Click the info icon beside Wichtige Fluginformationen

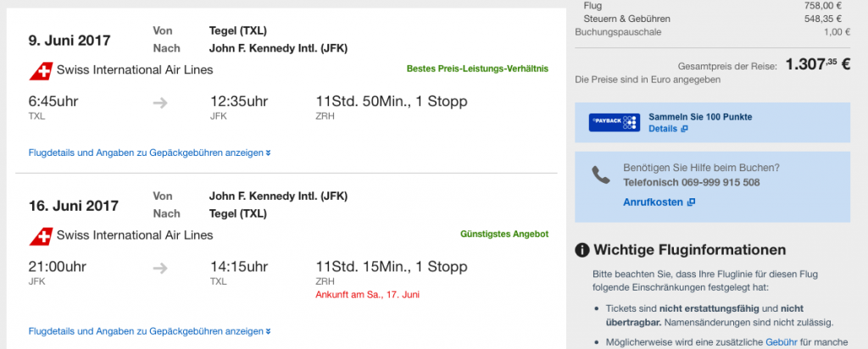tap(582, 250)
